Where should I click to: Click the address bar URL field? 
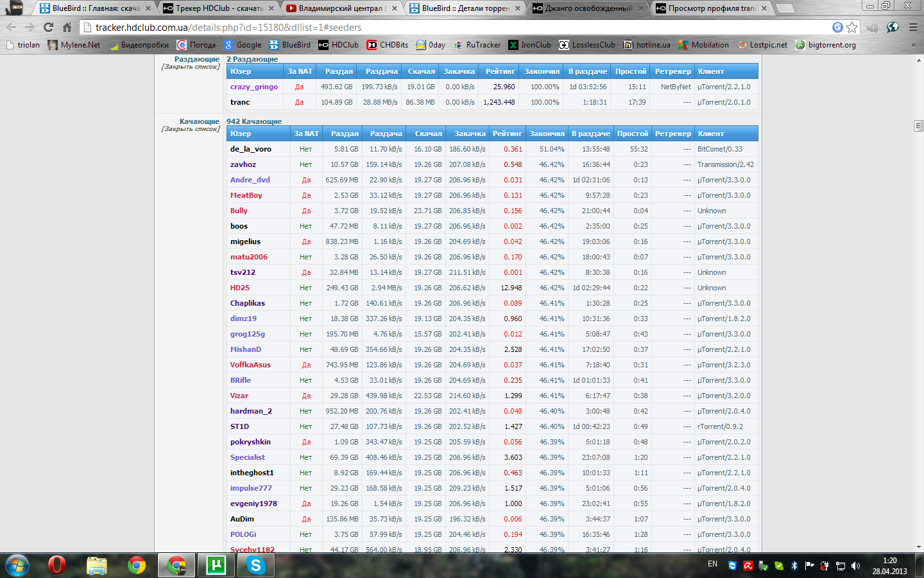pos(449,27)
